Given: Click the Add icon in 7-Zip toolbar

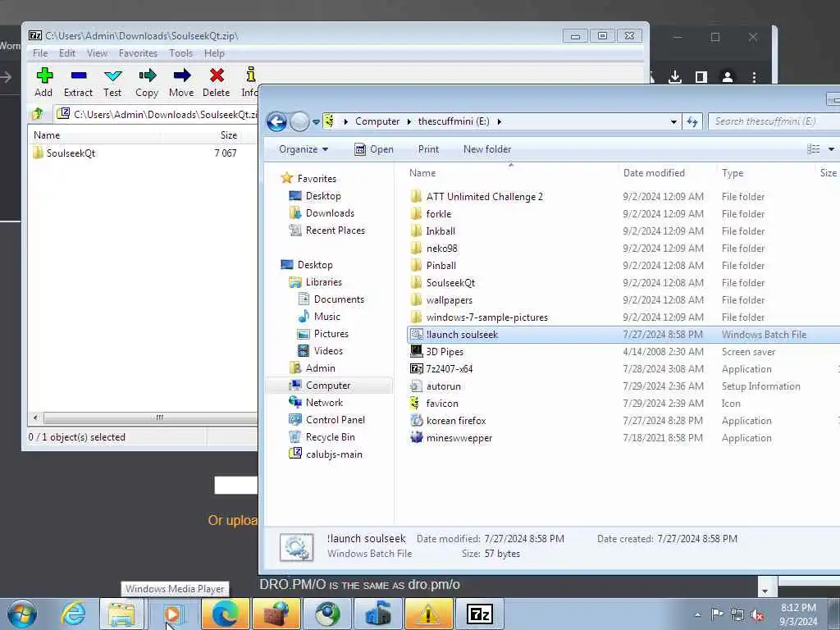Looking at the screenshot, I should pos(44,75).
